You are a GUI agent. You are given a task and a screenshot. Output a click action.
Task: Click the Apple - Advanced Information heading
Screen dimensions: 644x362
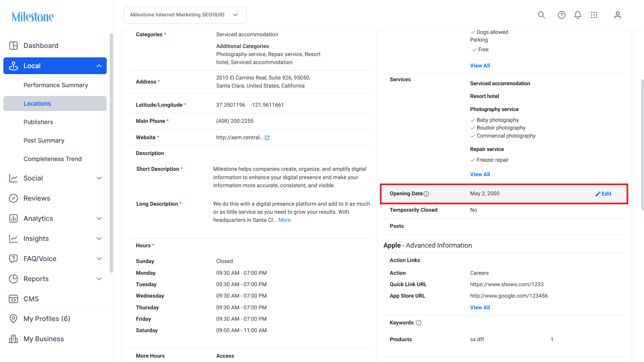(x=428, y=246)
